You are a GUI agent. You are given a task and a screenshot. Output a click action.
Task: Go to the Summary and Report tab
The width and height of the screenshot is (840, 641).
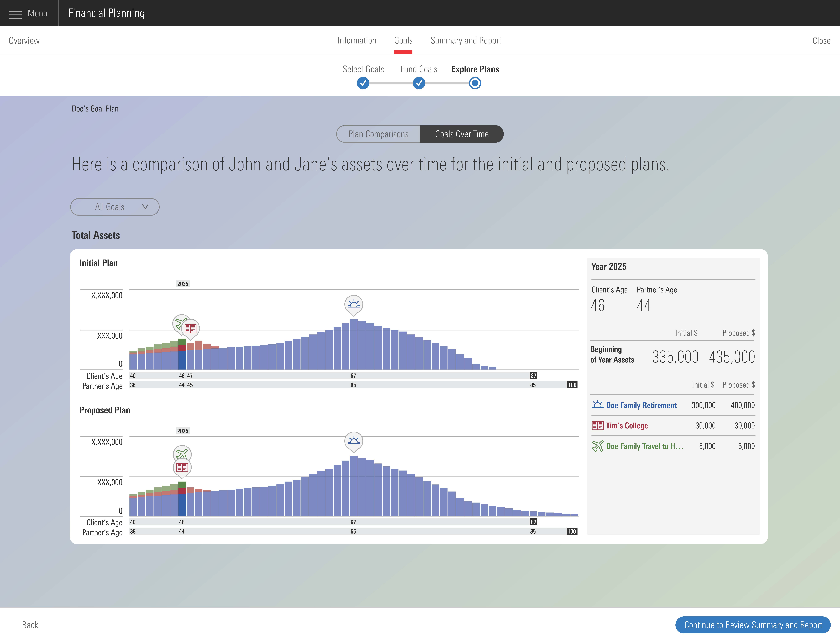pyautogui.click(x=466, y=40)
